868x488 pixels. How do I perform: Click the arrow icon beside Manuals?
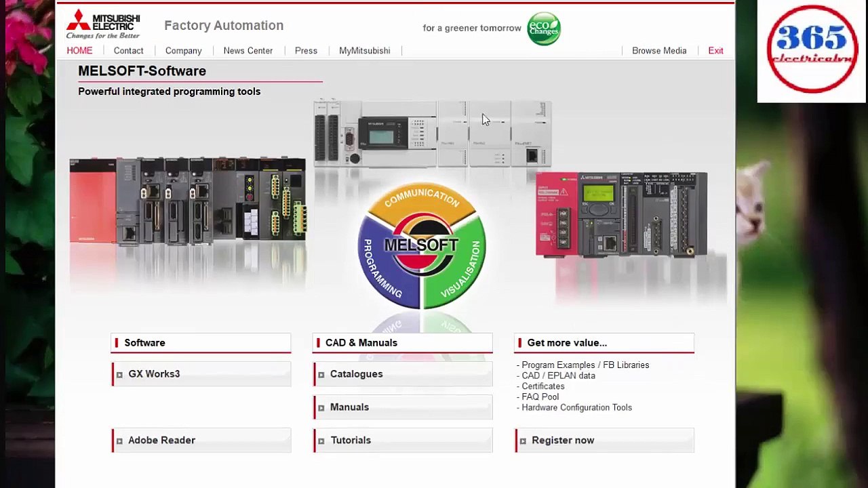tap(321, 408)
